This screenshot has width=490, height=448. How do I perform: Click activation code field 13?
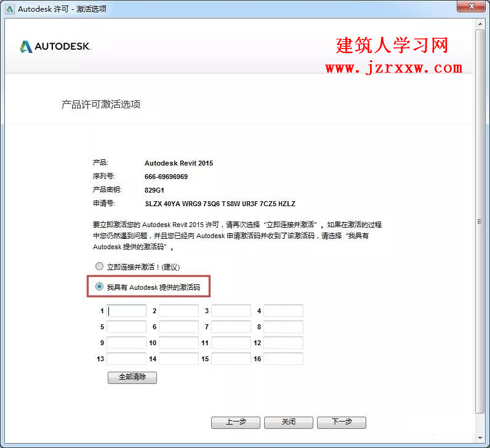[127, 359]
